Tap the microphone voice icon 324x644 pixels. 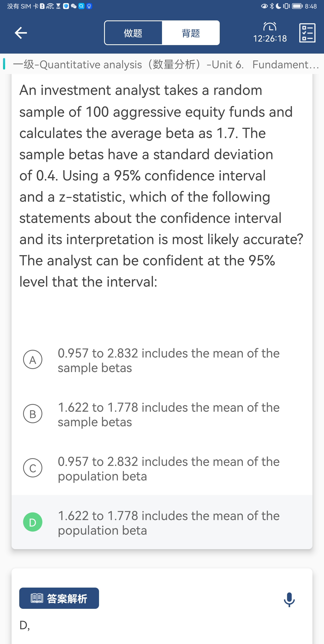pyautogui.click(x=289, y=599)
